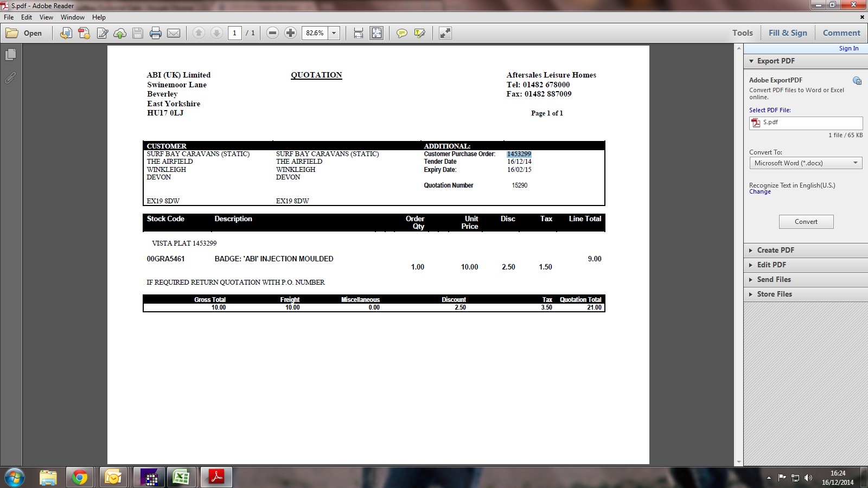
Task: Open the Edit menu
Action: 27,17
